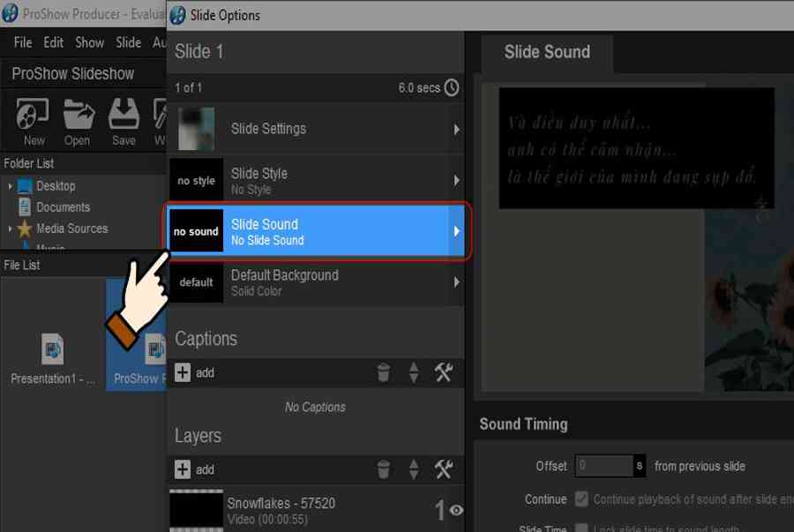Delete caption using Captions trash icon
Viewport: 794px width, 532px height.
tap(383, 373)
